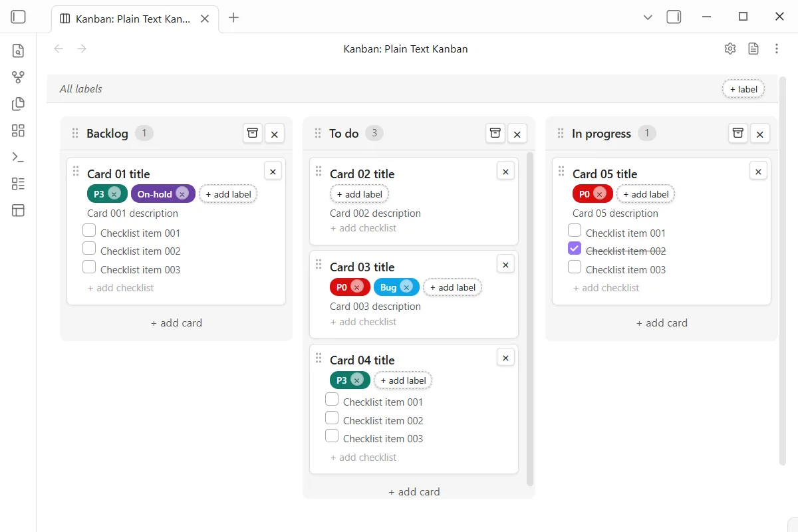The height and width of the screenshot is (532, 798).
Task: Remove Card 04 title card
Action: click(505, 357)
